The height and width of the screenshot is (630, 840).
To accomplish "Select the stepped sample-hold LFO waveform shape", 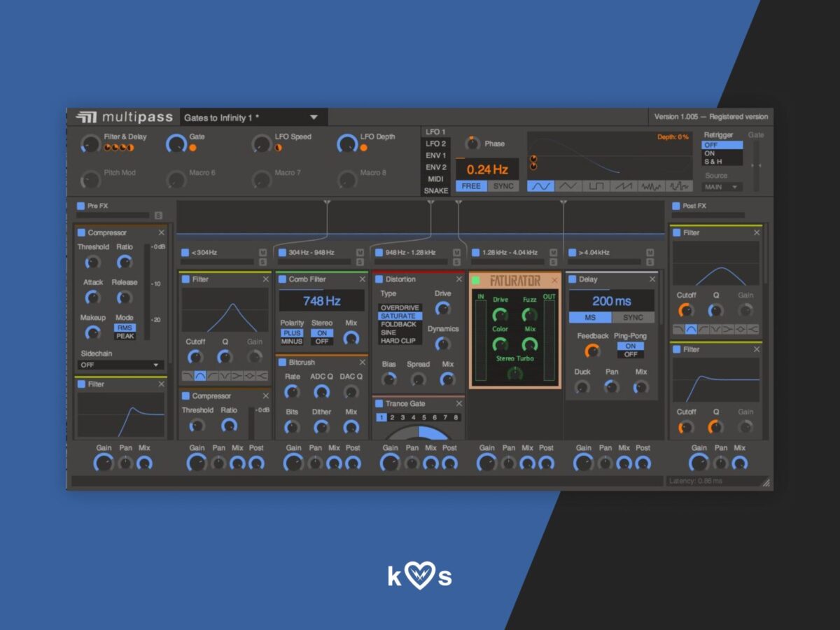I will click(x=678, y=186).
